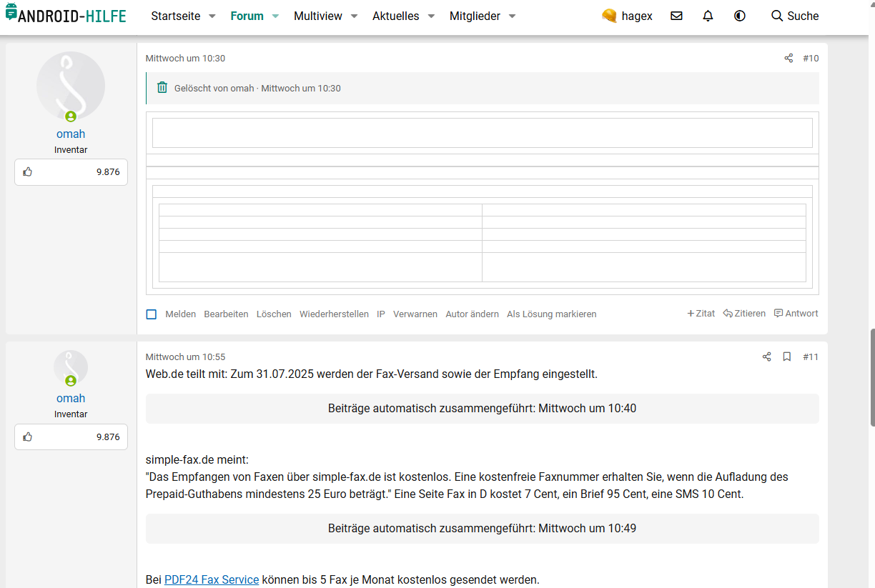
Task: Tick the selection checkbox on post #10
Action: point(151,314)
